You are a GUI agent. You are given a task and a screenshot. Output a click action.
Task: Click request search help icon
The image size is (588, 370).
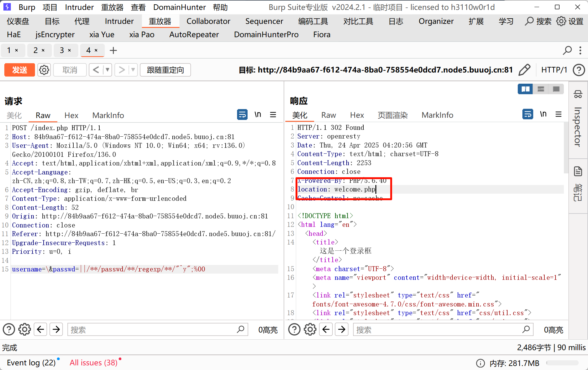[x=9, y=329]
